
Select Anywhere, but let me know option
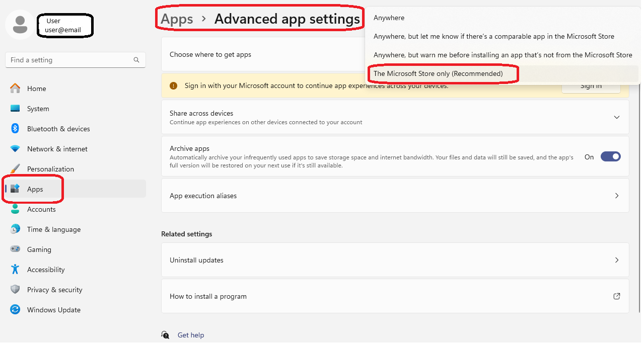pos(502,36)
